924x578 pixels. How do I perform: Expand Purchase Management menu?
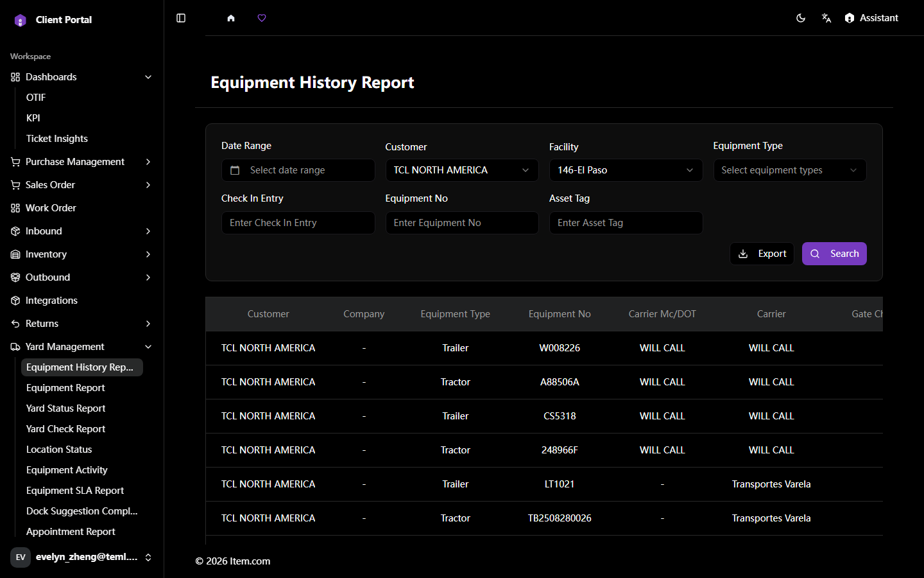[82, 162]
